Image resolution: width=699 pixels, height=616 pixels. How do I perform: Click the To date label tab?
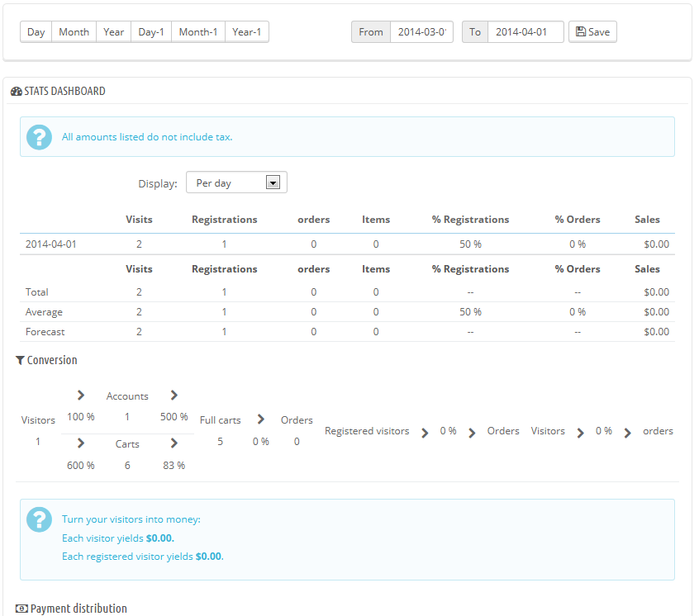click(x=475, y=31)
